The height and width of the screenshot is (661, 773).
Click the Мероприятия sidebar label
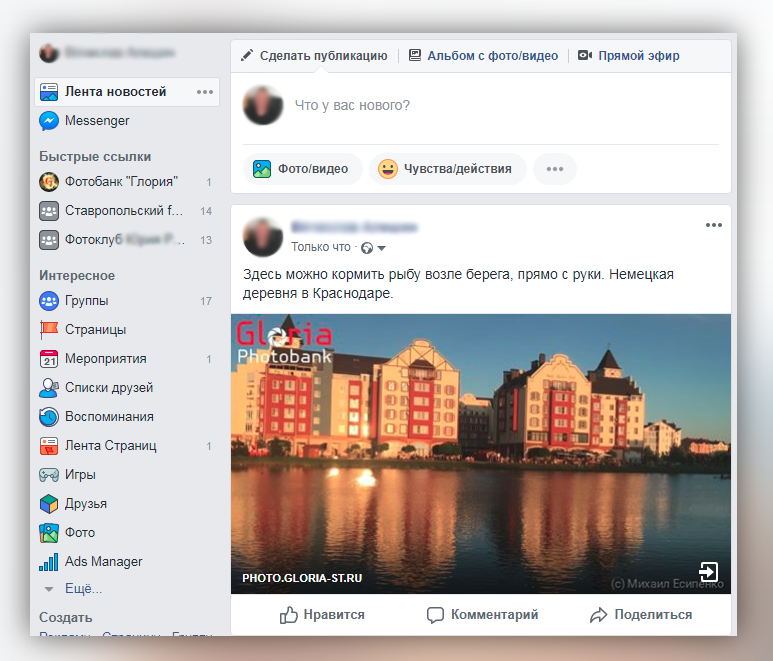click(105, 359)
